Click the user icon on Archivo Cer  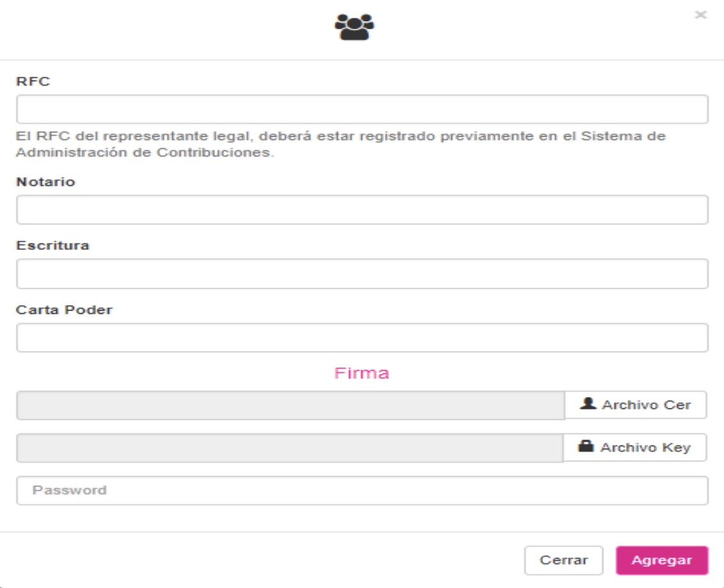588,403
